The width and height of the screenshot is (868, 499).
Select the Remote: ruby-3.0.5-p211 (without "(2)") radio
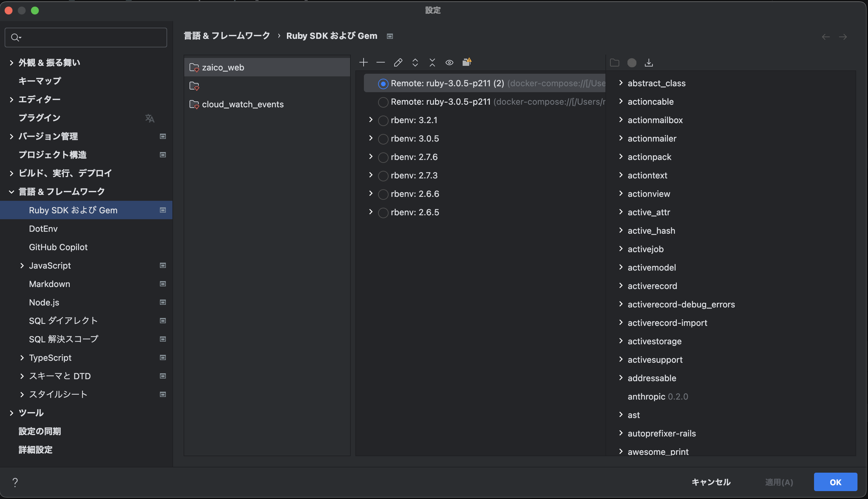(x=383, y=102)
